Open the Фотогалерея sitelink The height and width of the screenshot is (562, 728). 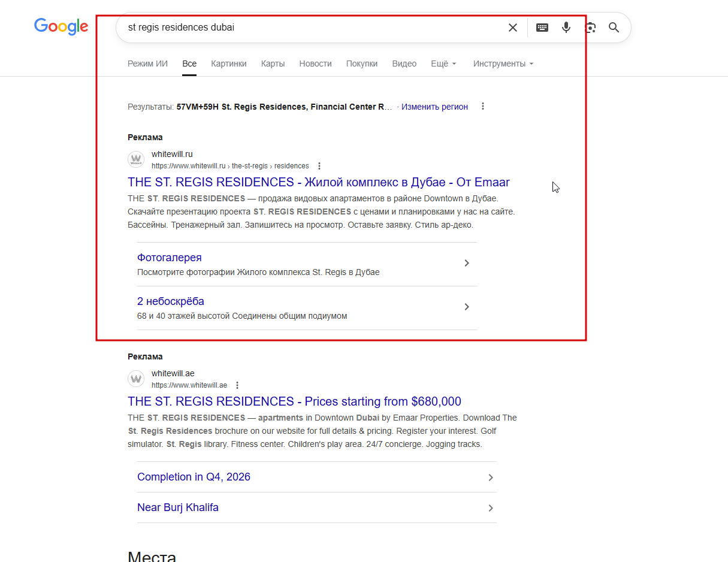(170, 258)
